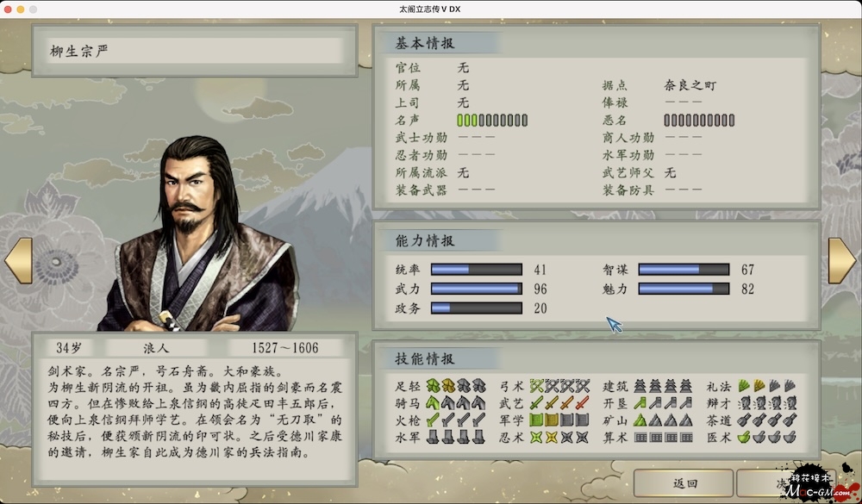Click the 基本情报 basic info header
This screenshot has height=504, width=862.
(424, 43)
